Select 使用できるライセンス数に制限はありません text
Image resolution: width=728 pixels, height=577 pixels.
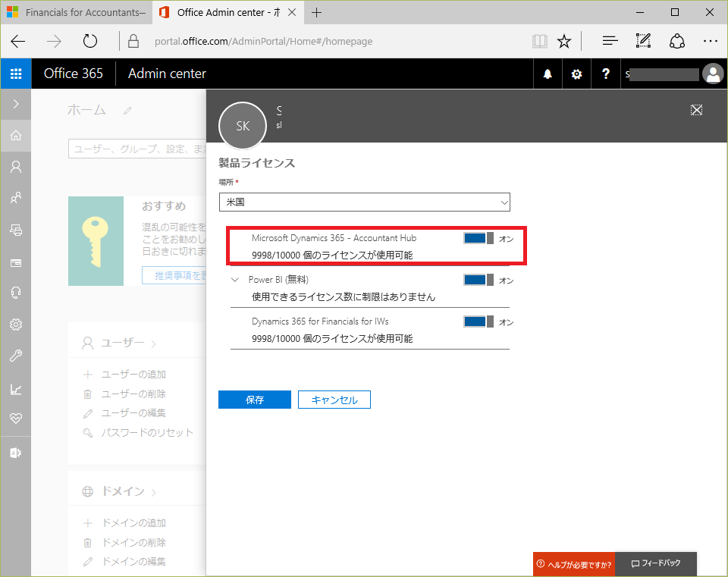(x=344, y=297)
